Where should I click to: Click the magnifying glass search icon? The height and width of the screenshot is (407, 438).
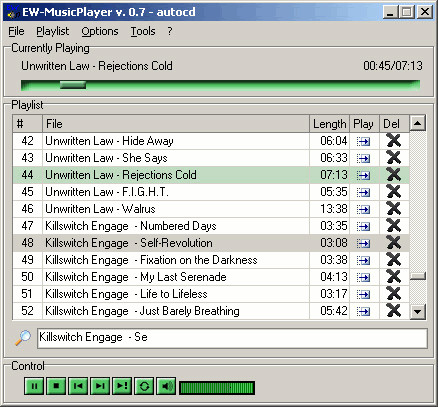click(23, 338)
